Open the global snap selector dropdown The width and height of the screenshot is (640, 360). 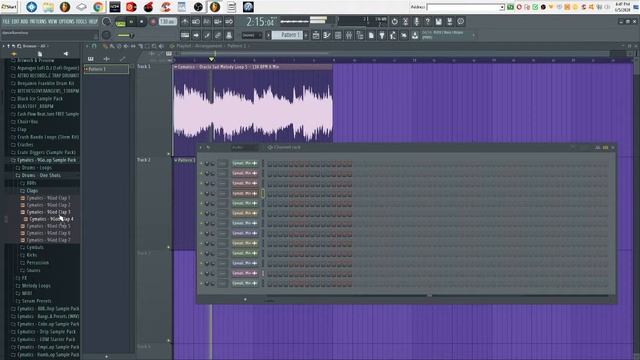[x=251, y=35]
